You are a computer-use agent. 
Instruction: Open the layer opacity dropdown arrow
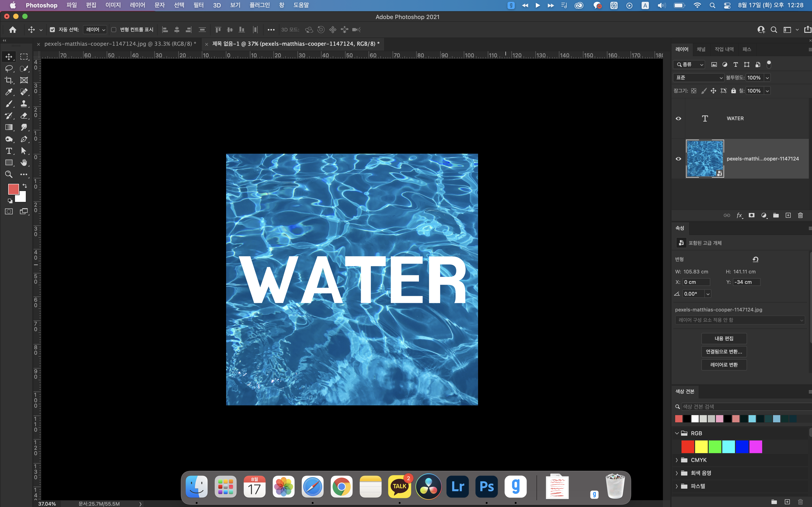(x=767, y=77)
